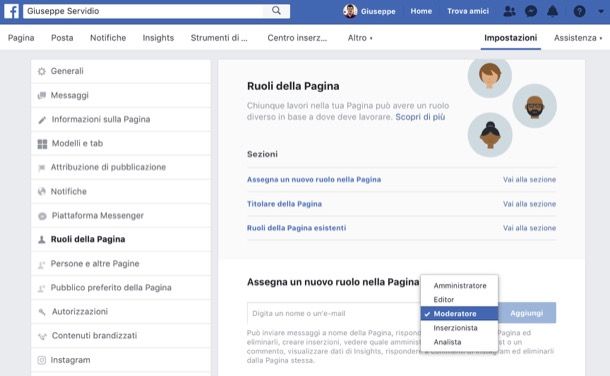This screenshot has width=610, height=376.
Task: Click the key icon for Autorizzazioni
Action: click(42, 312)
